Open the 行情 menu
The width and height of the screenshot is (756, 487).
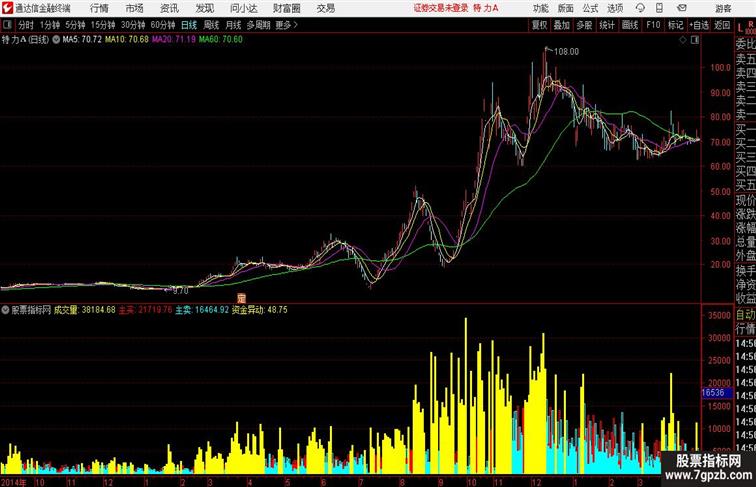point(99,8)
